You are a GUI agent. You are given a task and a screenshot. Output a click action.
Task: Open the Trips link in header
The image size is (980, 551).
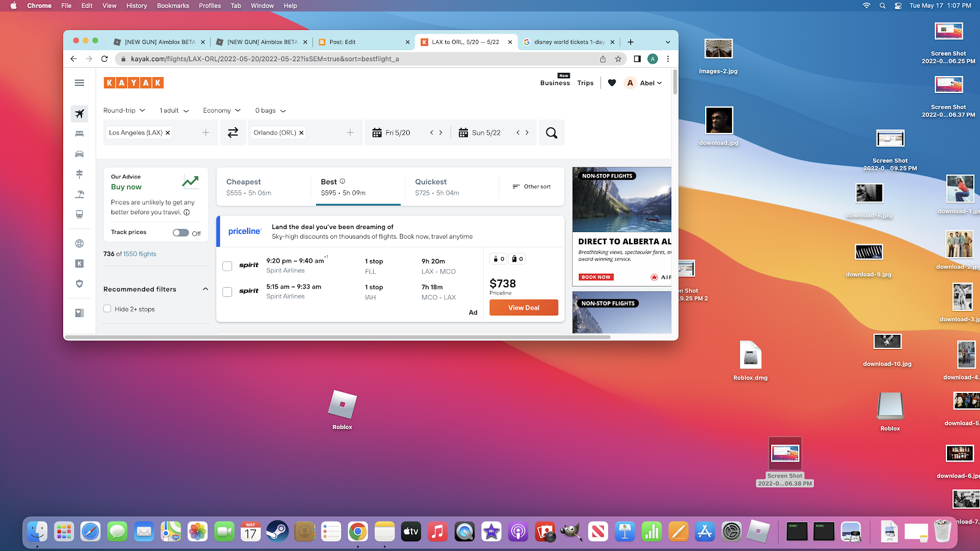click(x=585, y=83)
